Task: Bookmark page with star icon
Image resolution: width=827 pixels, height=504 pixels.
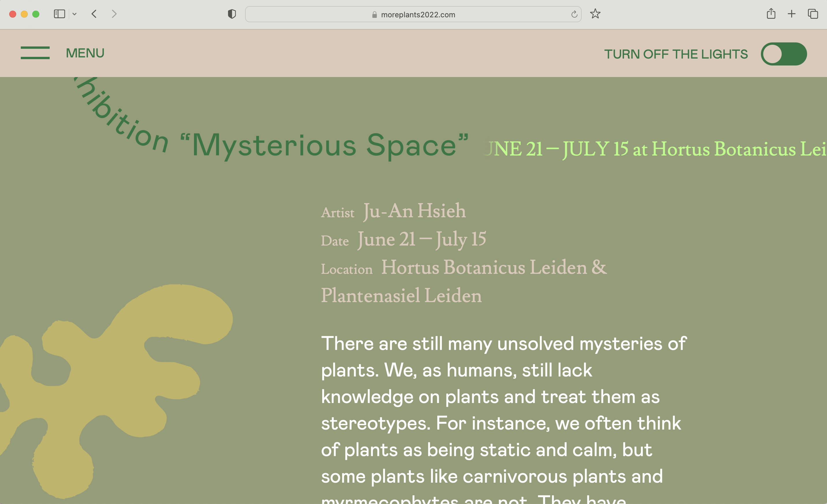Action: (595, 14)
